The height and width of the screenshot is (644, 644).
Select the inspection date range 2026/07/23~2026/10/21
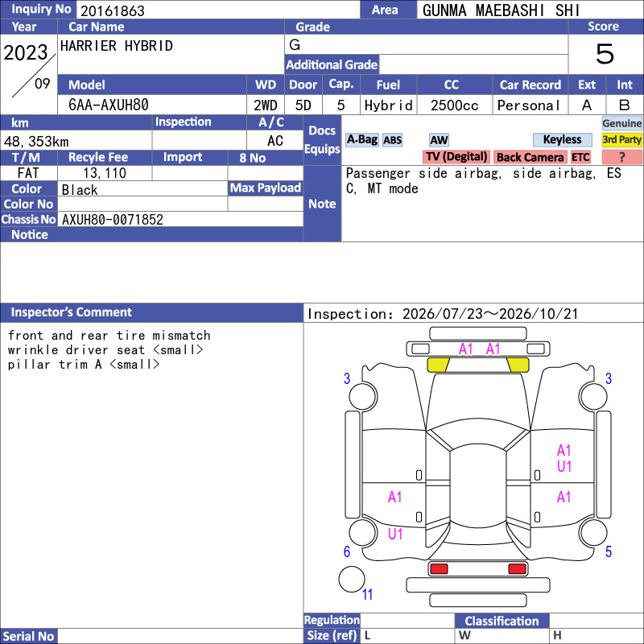click(490, 314)
